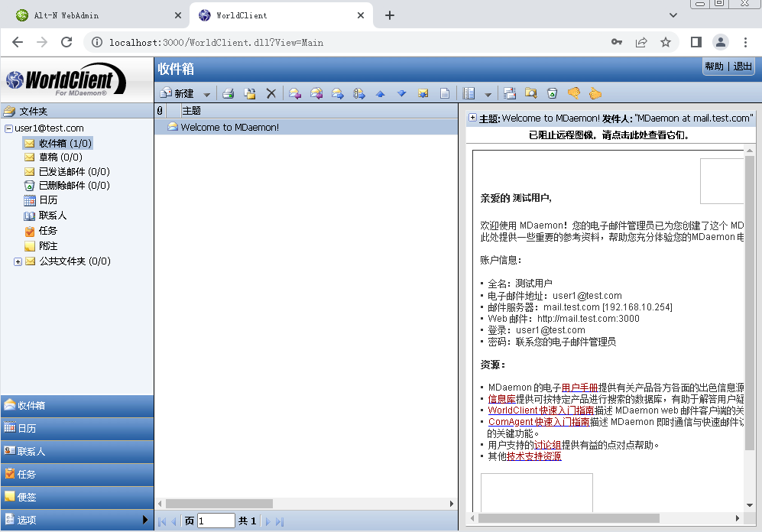
Task: Open the 选项 options menu
Action: coord(77,520)
